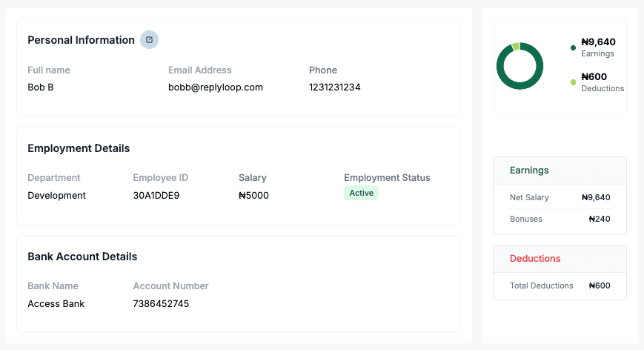Screen dimensions: 644x350
Task: Click the full name value Bob B
Action: (x=41, y=87)
